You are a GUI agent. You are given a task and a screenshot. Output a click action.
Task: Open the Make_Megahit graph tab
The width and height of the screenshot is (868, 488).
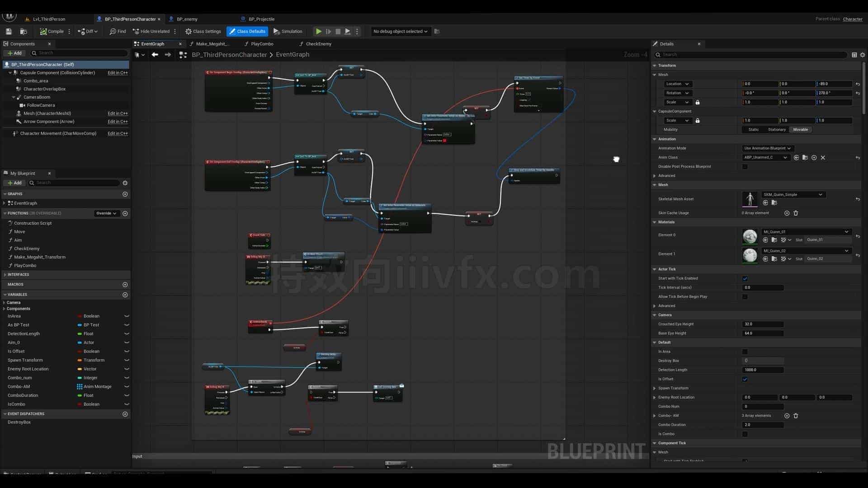coord(212,44)
